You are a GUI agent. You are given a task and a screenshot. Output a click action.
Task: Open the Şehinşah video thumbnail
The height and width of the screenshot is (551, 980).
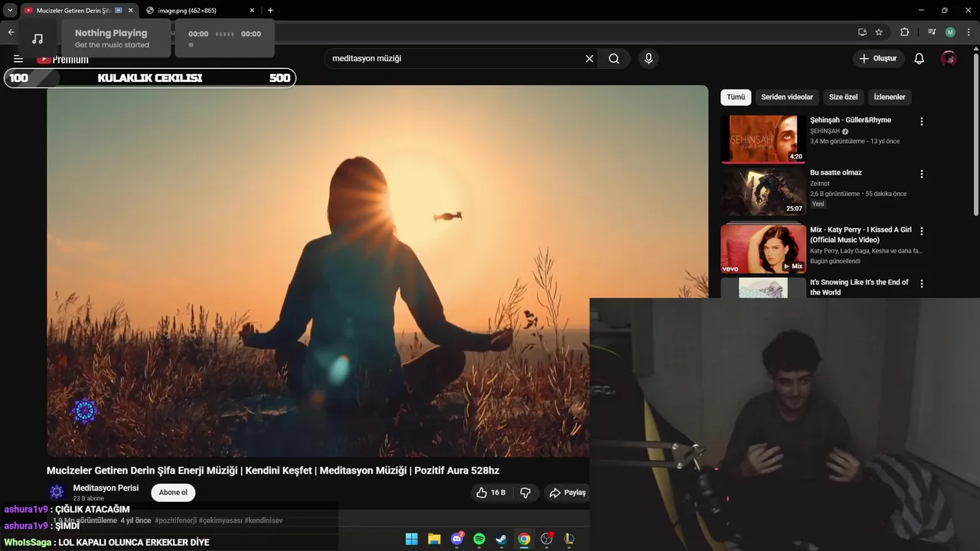click(763, 139)
